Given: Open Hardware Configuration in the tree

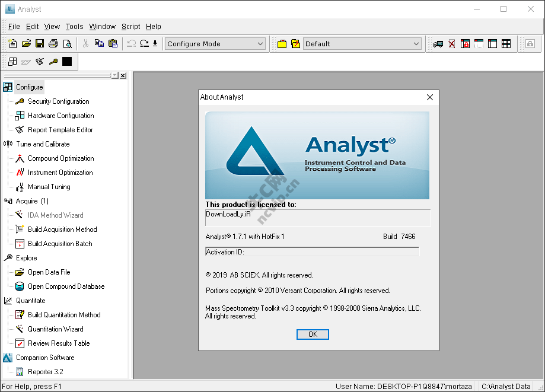Looking at the screenshot, I should point(61,116).
